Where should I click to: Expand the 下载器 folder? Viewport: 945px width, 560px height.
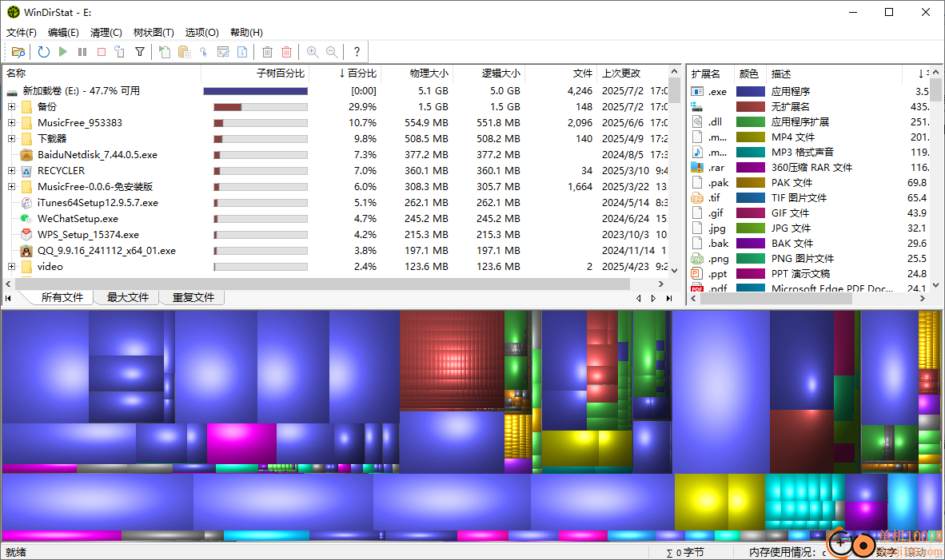click(x=11, y=138)
